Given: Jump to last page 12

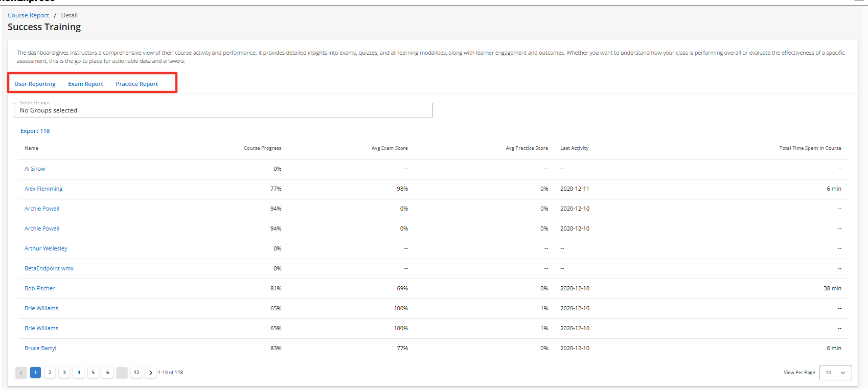Looking at the screenshot, I should click(x=136, y=373).
